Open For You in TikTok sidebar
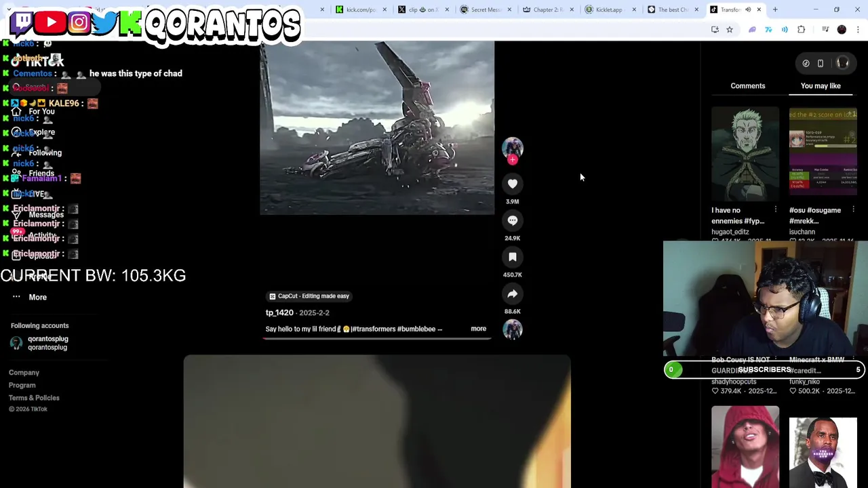The image size is (868, 488). click(41, 111)
